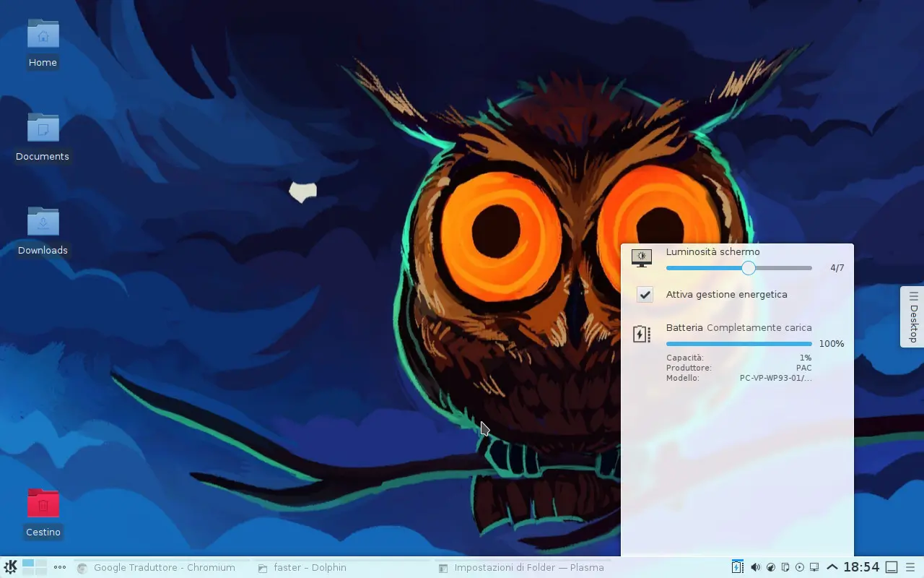Switch to faster – Dolphin task
Viewport: 924px width, 578px height.
coord(342,567)
